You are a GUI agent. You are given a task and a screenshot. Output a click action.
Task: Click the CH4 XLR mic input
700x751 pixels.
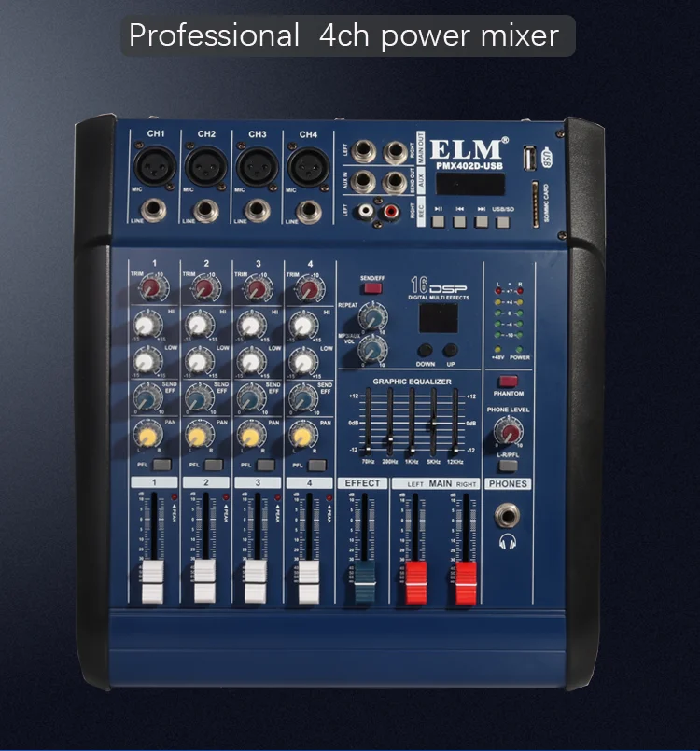point(308,167)
